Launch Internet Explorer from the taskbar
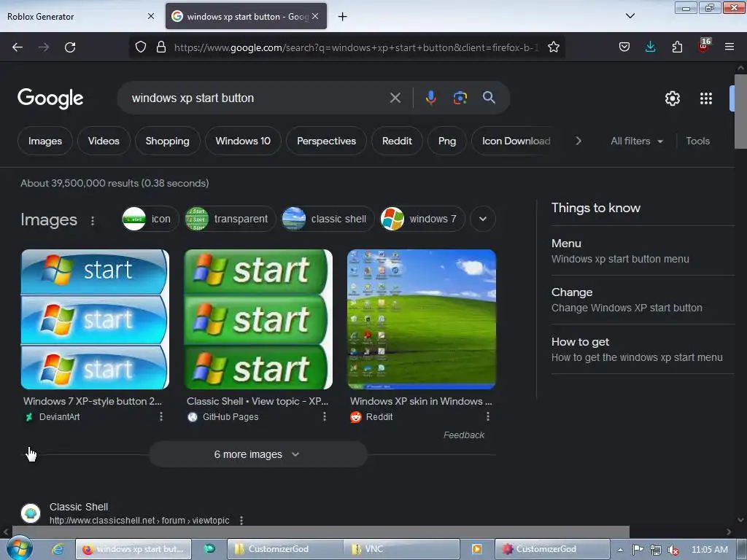747x560 pixels. coord(58,549)
